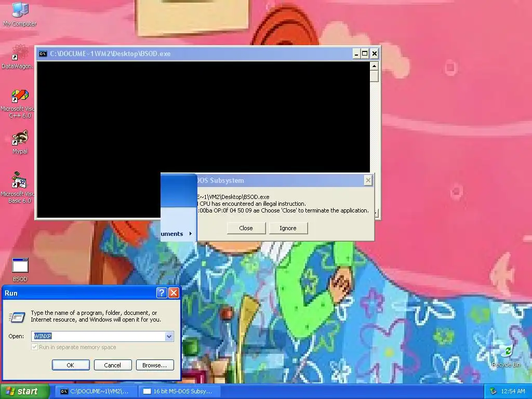This screenshot has height=399, width=532.
Task: Click the console window's system menu icon
Action: point(43,54)
